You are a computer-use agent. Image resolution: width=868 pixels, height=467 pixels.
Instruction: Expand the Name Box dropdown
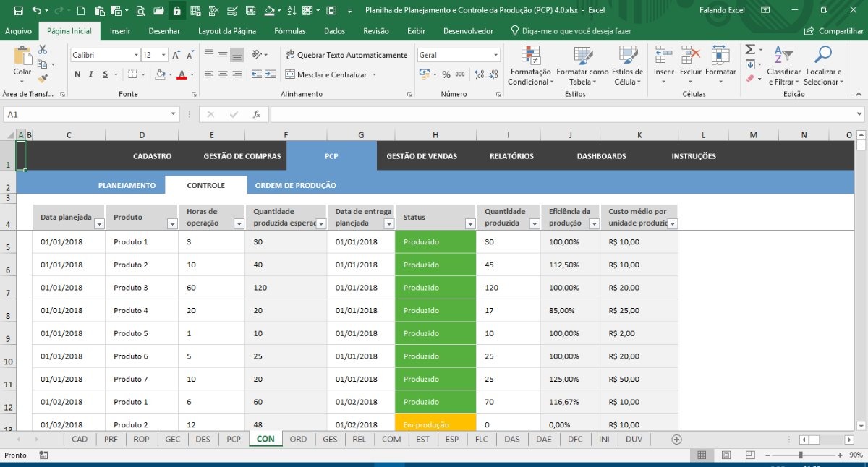[174, 114]
